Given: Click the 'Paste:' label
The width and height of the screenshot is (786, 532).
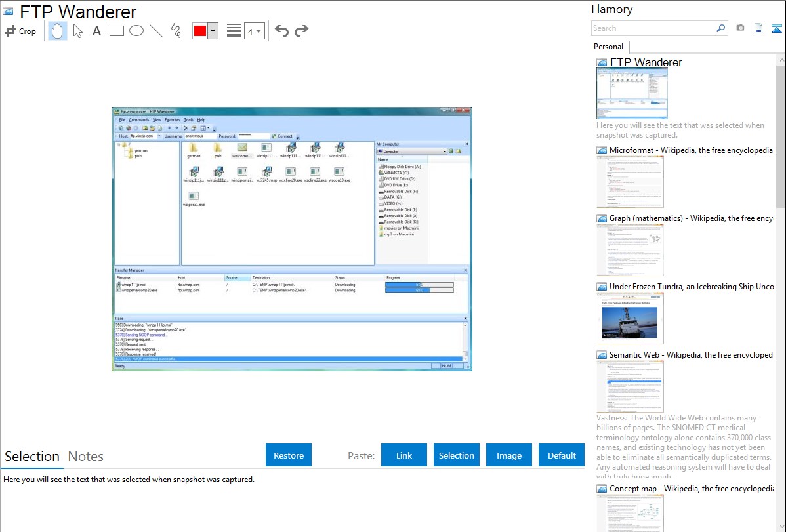Looking at the screenshot, I should click(x=362, y=455).
